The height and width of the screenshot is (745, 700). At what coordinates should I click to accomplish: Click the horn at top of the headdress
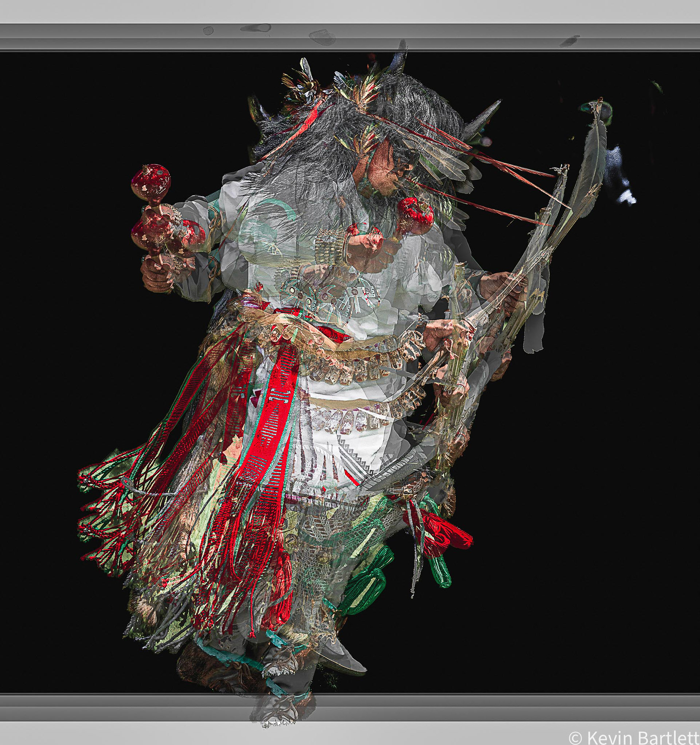click(399, 62)
